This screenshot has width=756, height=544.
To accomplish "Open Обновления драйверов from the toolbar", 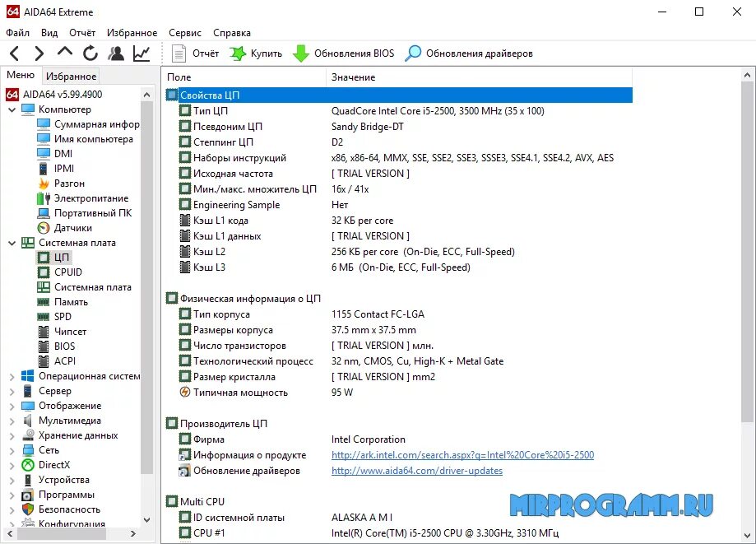I will tap(469, 53).
